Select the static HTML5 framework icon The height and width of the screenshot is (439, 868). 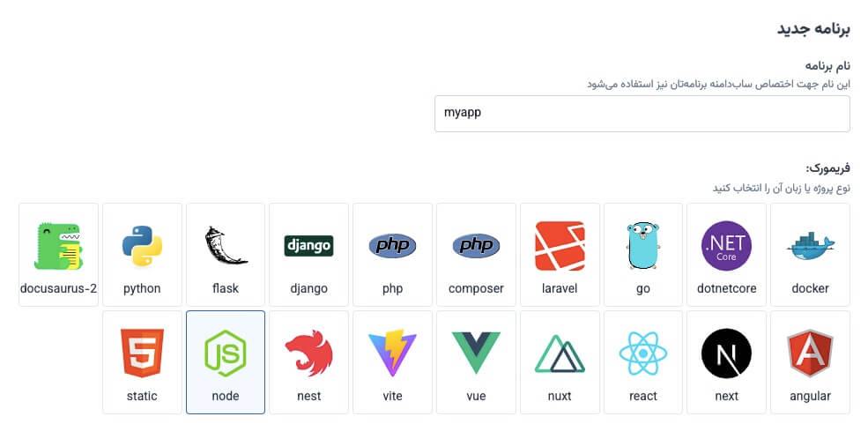click(x=142, y=353)
